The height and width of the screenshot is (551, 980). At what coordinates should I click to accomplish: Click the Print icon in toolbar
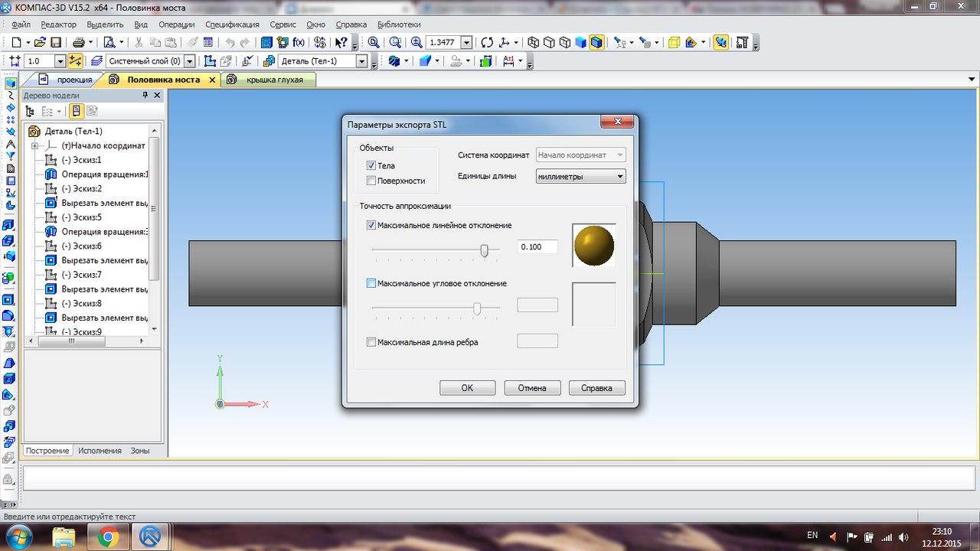[x=78, y=43]
